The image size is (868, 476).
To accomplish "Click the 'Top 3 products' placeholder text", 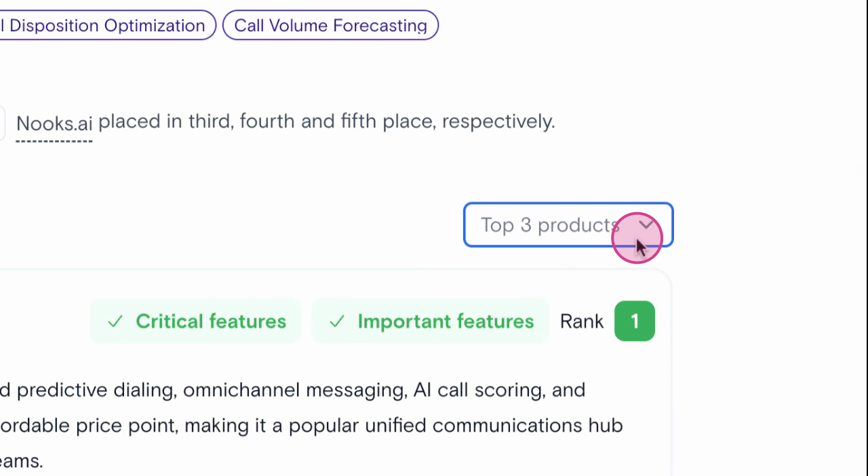I will [x=548, y=225].
